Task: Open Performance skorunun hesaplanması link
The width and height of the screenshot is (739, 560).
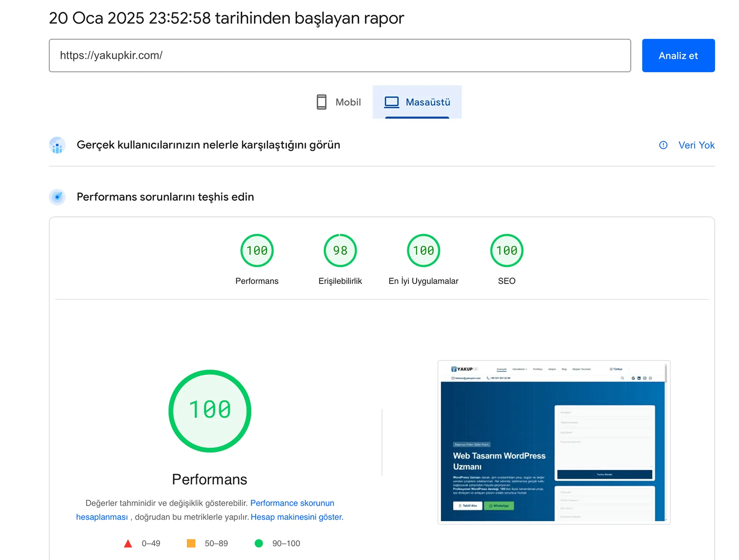Action: point(292,503)
